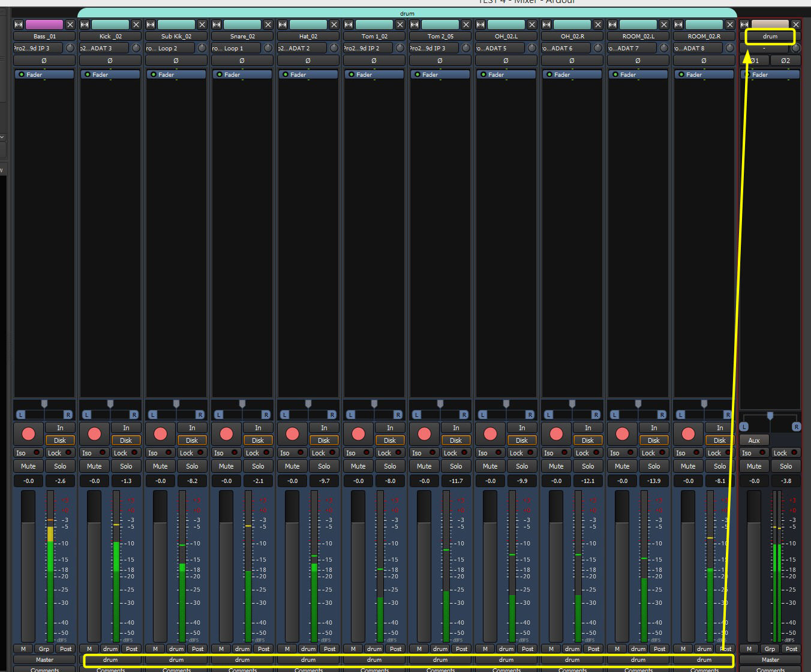Mute the Bass _01 track
Image resolution: width=811 pixels, height=672 pixels.
tap(28, 466)
